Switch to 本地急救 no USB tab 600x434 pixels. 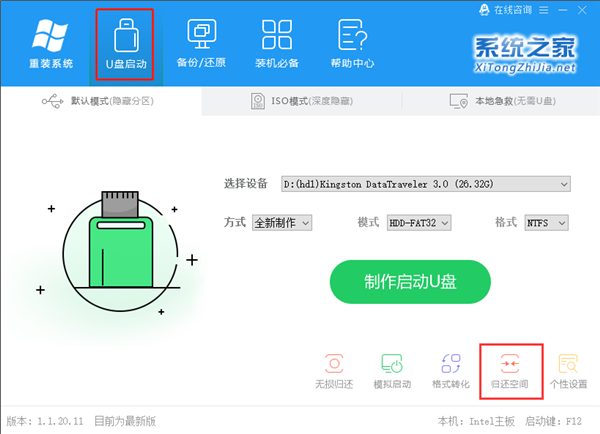click(x=501, y=101)
